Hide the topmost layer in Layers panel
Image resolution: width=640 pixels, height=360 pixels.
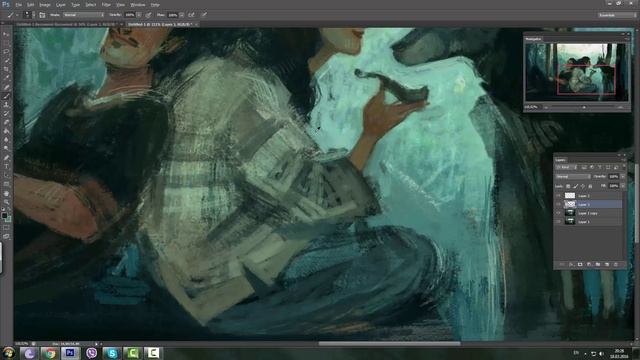(558, 196)
